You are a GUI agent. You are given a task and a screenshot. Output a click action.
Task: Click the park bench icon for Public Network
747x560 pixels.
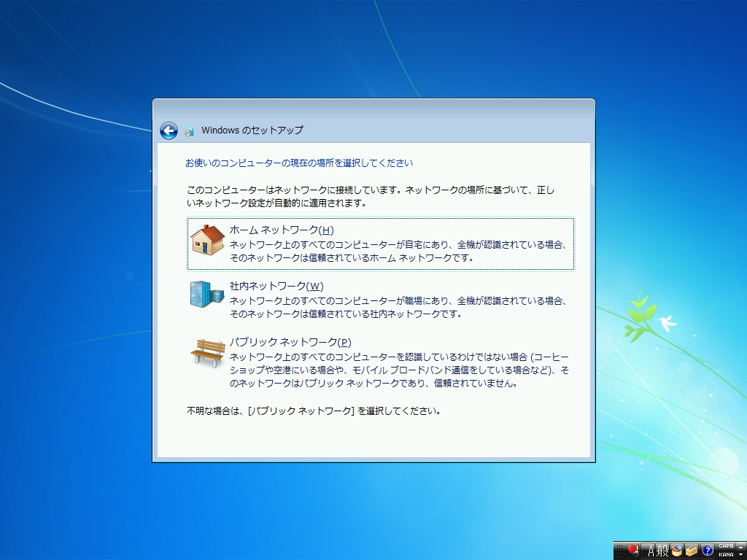point(208,353)
